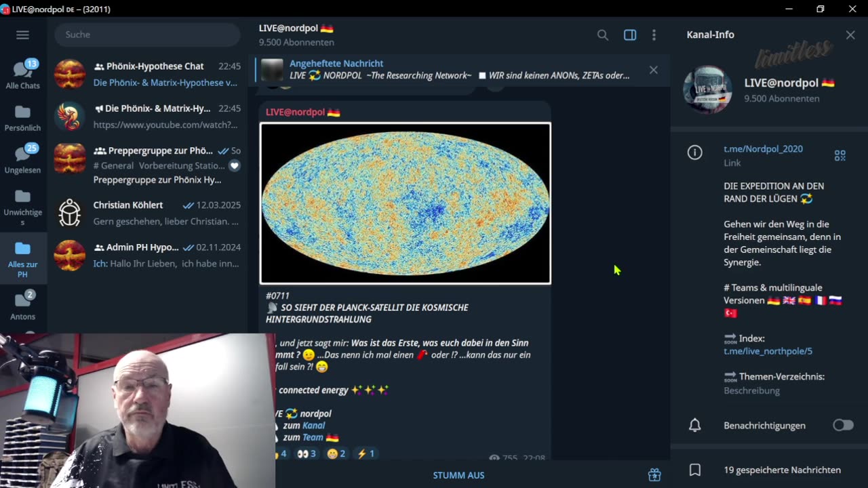Screen dimensions: 868x488
Task: Open the three-dot channel options menu
Action: click(x=654, y=35)
